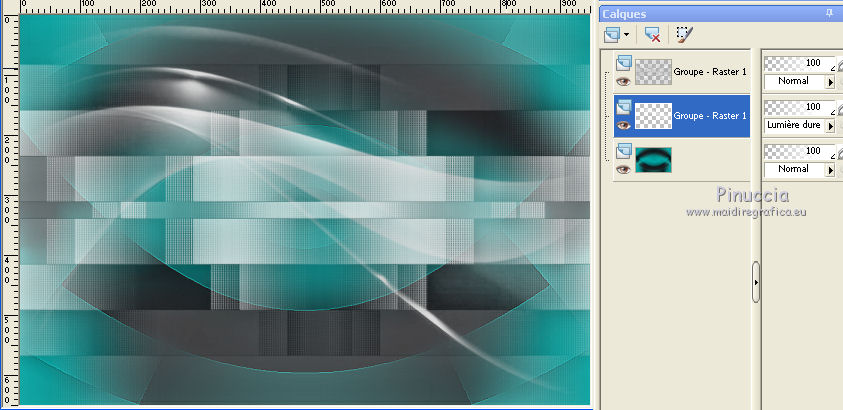Adjust the top layer's opacity slider
Viewport: 843px width, 410px height.
(x=799, y=63)
